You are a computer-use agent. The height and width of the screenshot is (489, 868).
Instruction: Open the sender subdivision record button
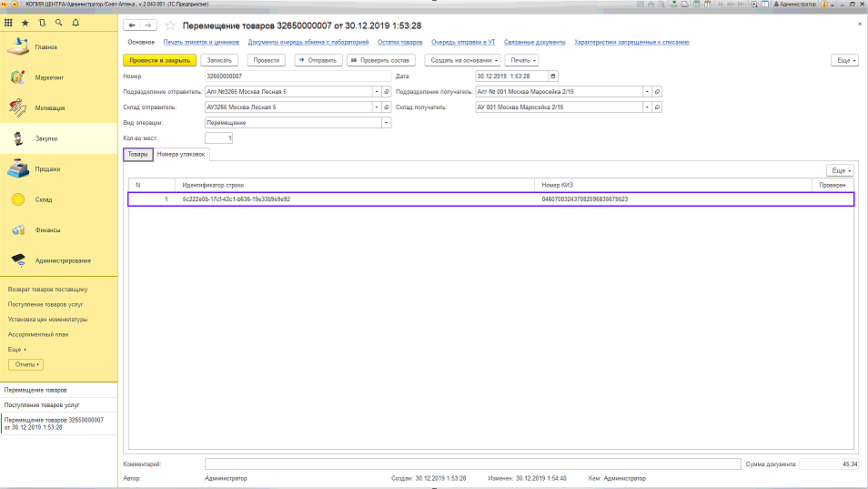(386, 92)
